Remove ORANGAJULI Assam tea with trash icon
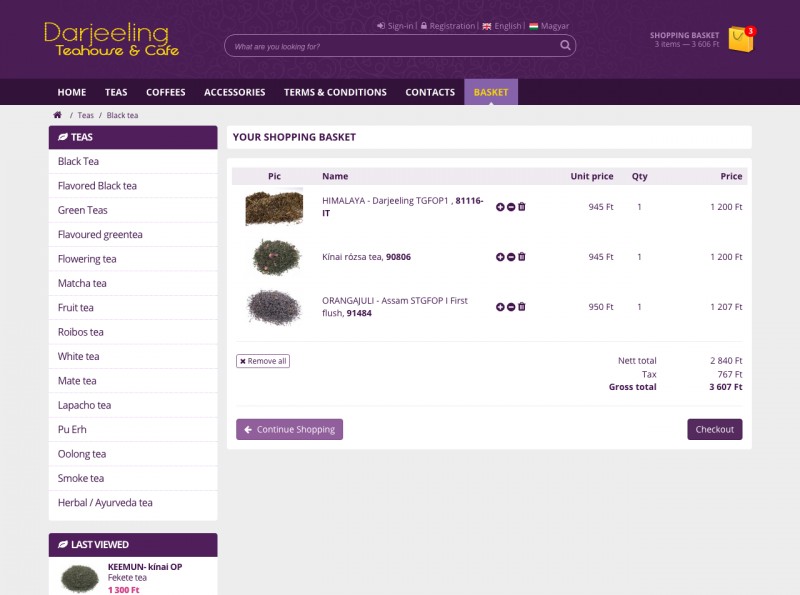The width and height of the screenshot is (800, 595). coord(522,307)
